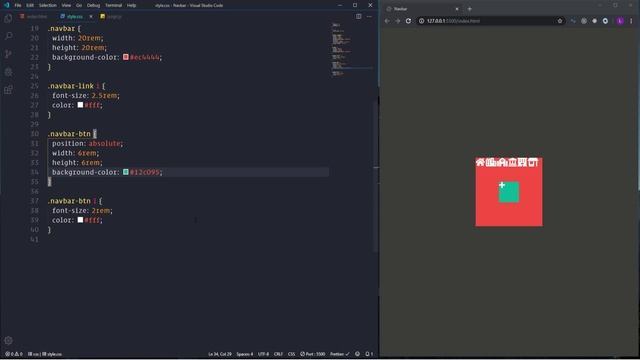Click the feedback smiley in status bar
The height and width of the screenshot is (360, 640).
(x=357, y=354)
